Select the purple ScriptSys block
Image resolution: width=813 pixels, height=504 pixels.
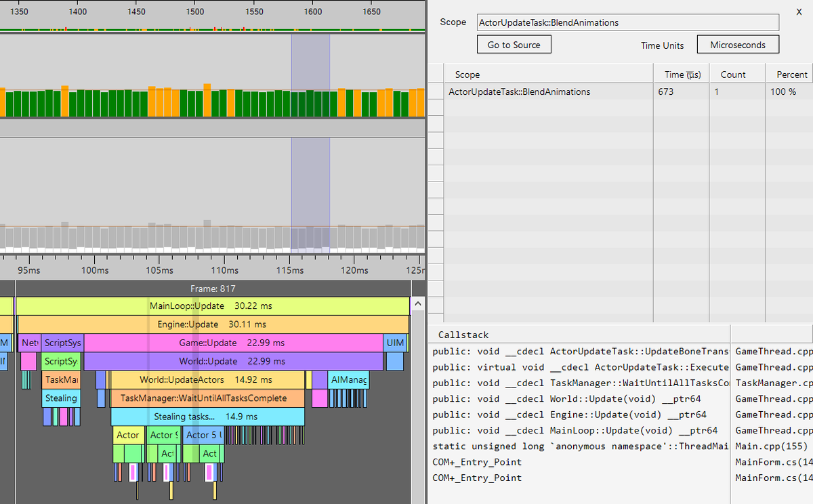coord(62,343)
